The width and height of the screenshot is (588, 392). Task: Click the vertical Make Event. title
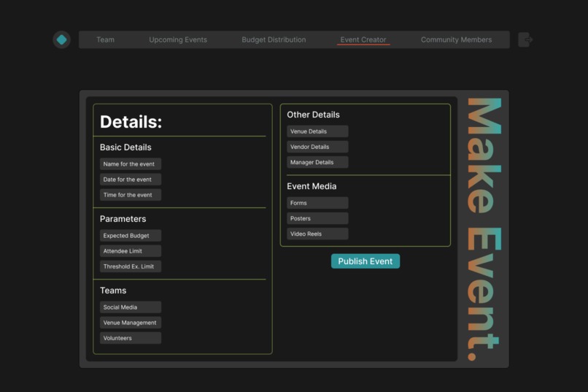[x=484, y=229]
